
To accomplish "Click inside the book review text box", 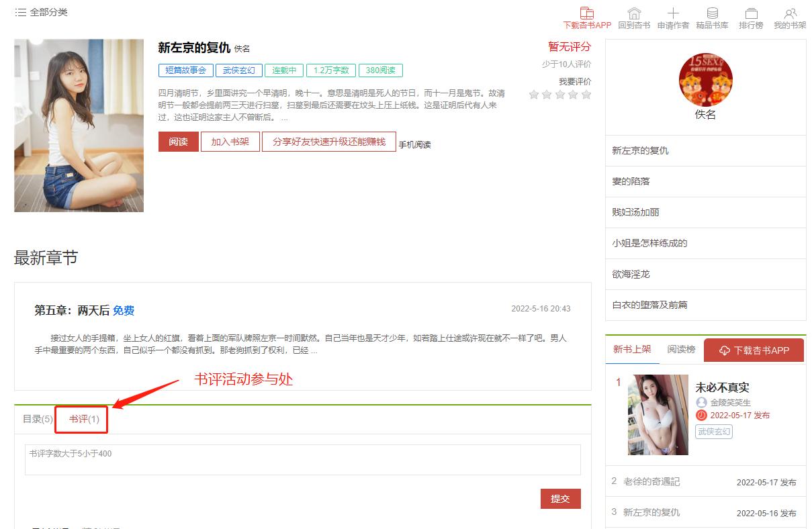I will (x=302, y=460).
